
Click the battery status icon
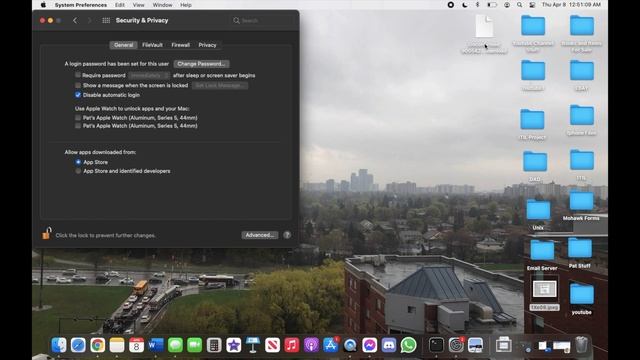click(492, 5)
